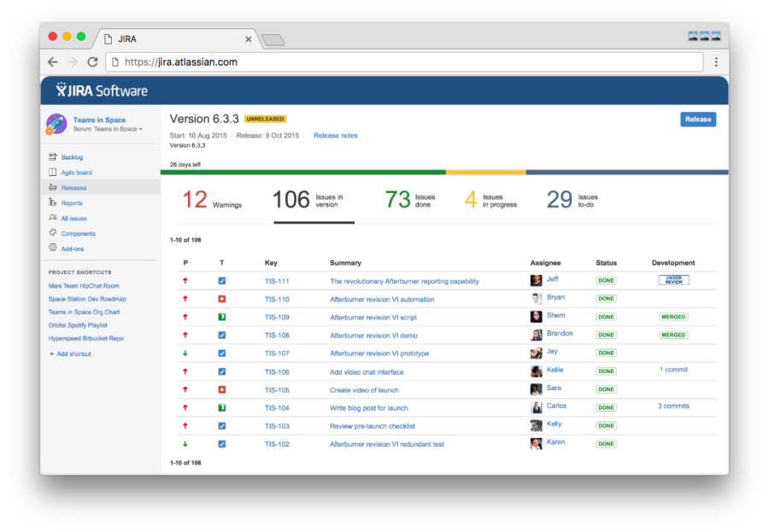Viewport: 769px width, 532px height.
Task: Click the blue Release button
Action: (698, 120)
